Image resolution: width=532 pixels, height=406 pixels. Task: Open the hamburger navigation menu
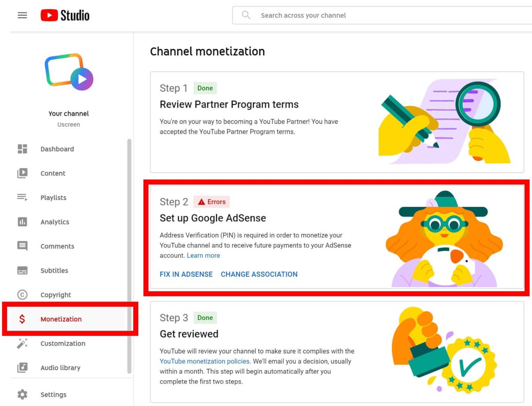pyautogui.click(x=22, y=15)
